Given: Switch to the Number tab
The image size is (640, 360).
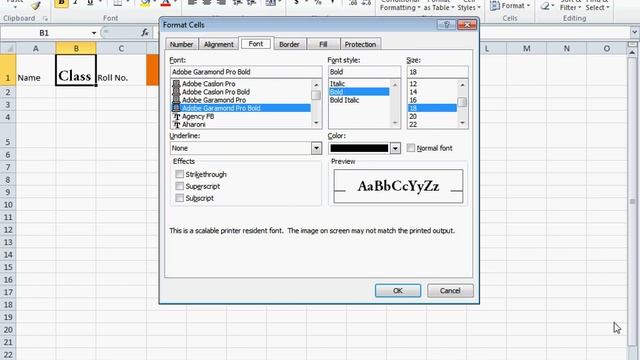Looking at the screenshot, I should (x=181, y=44).
